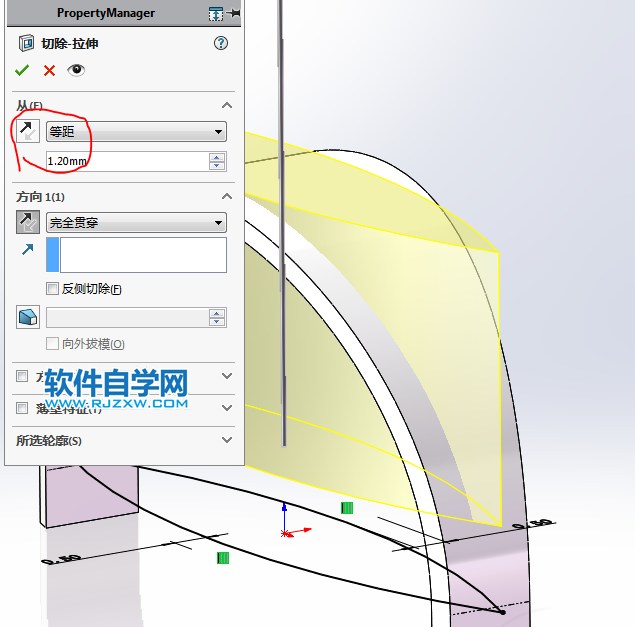Select the 0.50 dimension at lower right
This screenshot has width=635, height=627.
click(533, 524)
